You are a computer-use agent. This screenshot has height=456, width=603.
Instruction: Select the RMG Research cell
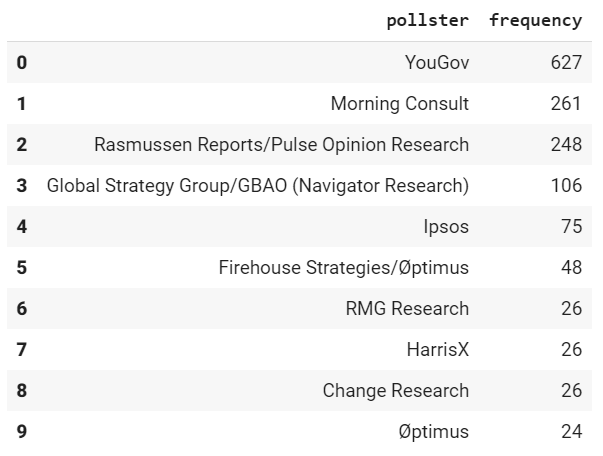[x=407, y=308]
